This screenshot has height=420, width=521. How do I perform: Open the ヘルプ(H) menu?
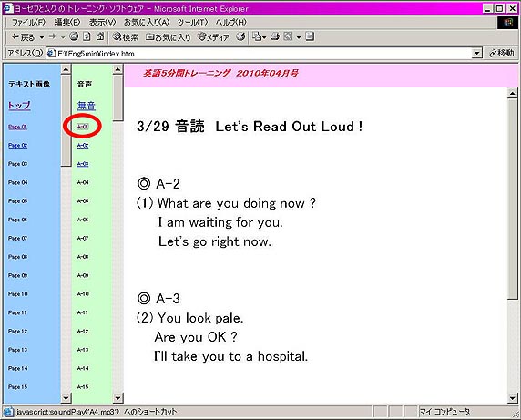[231, 23]
